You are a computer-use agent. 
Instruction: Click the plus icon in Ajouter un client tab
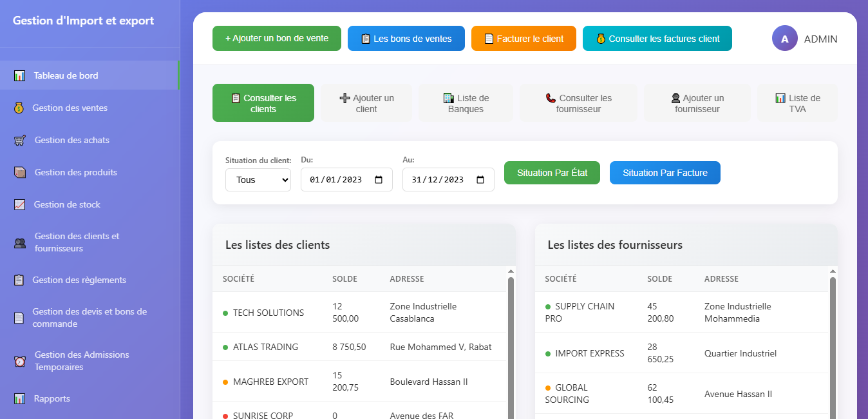pyautogui.click(x=344, y=98)
